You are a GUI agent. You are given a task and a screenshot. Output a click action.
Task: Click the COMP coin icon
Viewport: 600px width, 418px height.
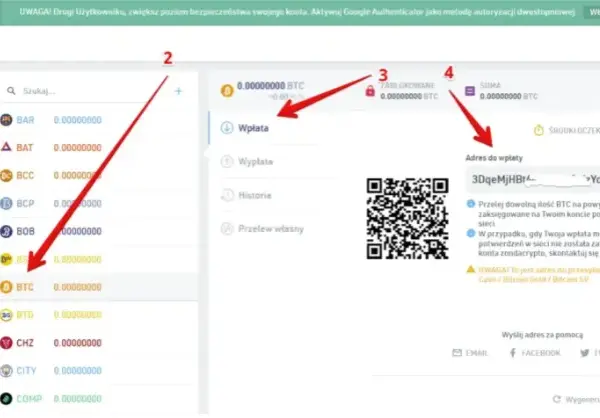pyautogui.click(x=6, y=398)
